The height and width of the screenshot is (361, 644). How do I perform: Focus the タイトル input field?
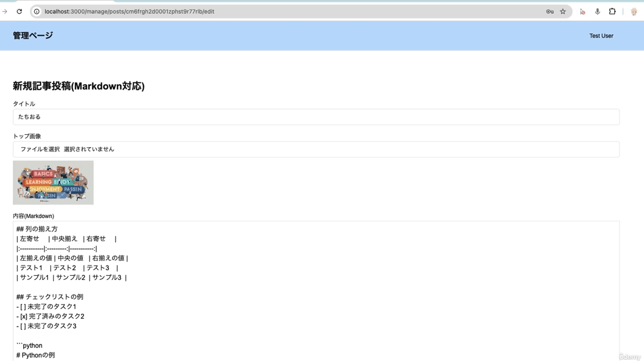pyautogui.click(x=316, y=117)
